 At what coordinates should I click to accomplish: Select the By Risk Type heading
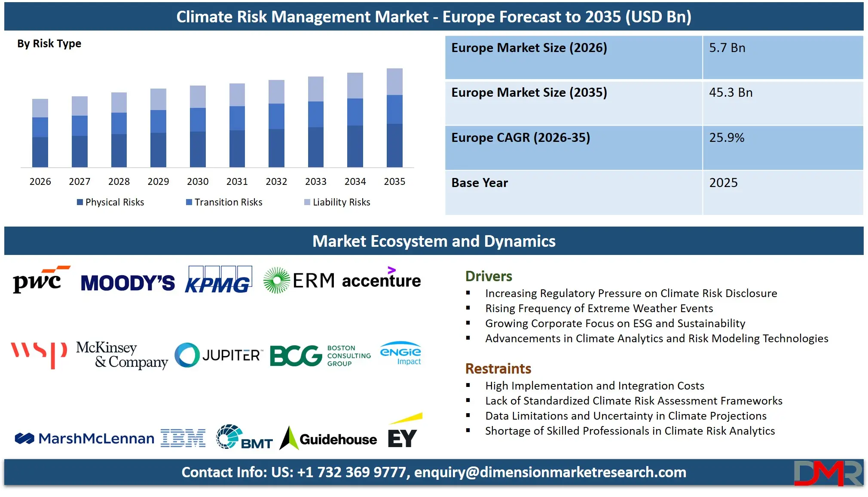pyautogui.click(x=49, y=43)
